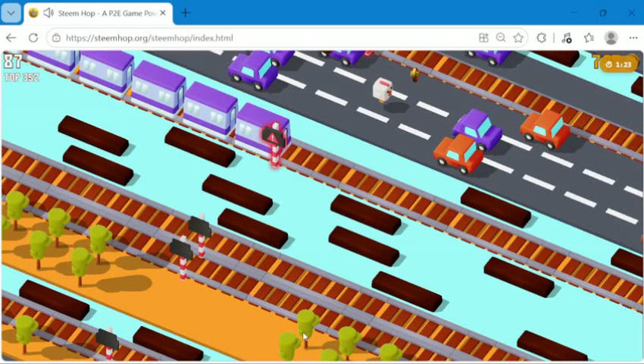View site information lock icon
The height and width of the screenshot is (364, 644).
pos(56,38)
